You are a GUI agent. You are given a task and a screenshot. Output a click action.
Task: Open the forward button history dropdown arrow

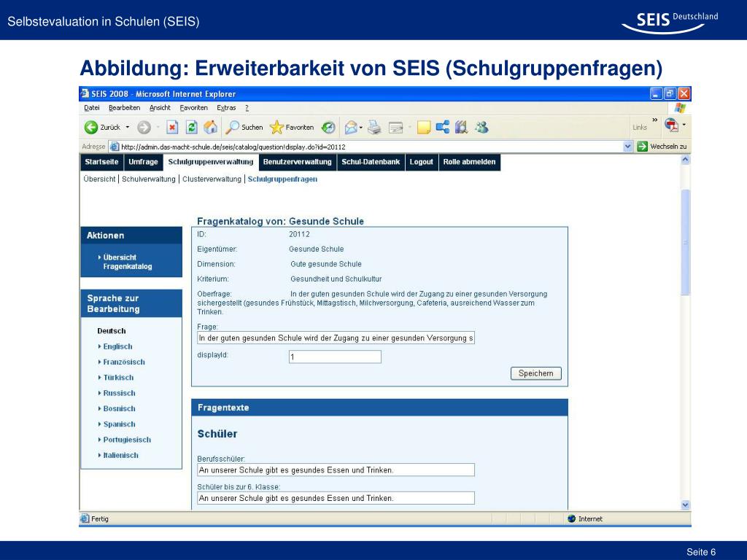pyautogui.click(x=158, y=127)
